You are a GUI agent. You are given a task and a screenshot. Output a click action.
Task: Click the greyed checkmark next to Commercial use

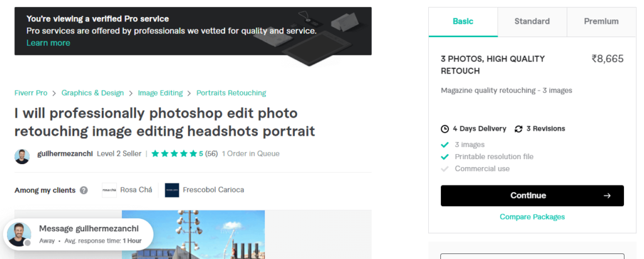tap(445, 168)
